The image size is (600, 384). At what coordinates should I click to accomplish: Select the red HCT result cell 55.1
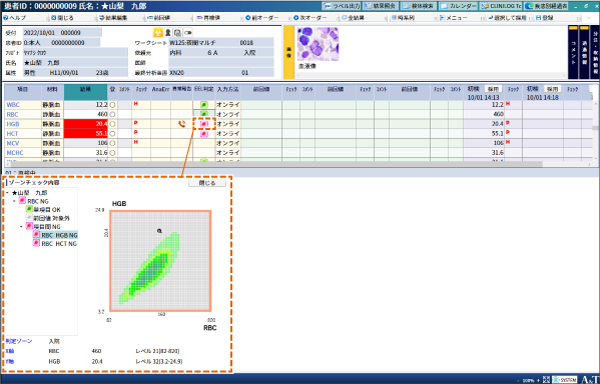click(86, 133)
